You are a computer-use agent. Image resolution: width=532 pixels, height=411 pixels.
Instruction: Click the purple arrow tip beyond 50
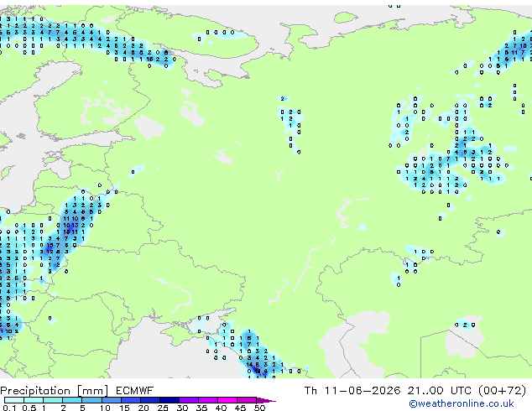[266, 401]
